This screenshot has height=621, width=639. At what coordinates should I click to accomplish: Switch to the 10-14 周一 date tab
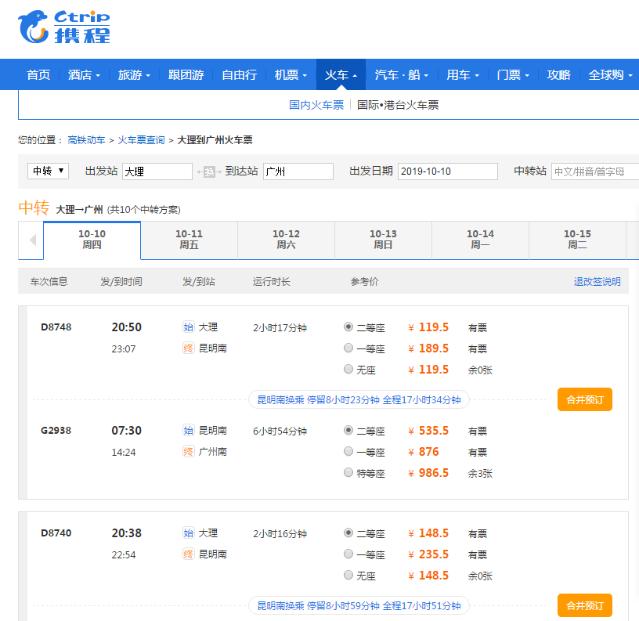click(x=480, y=240)
